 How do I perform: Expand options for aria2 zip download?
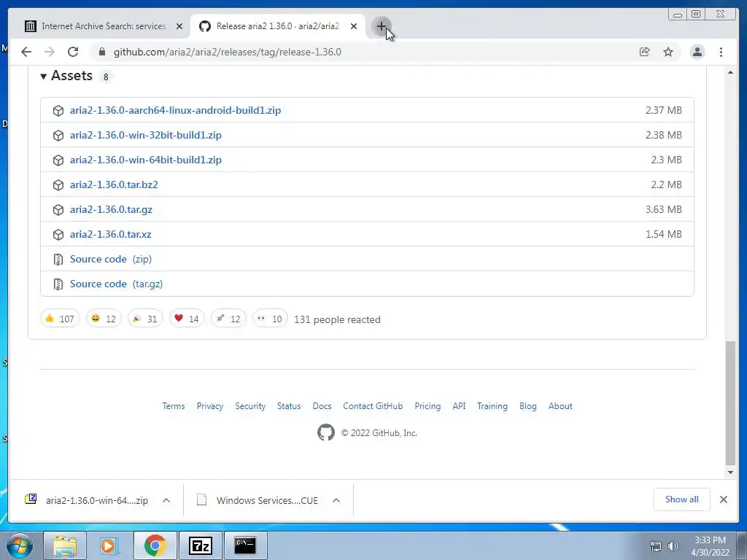(166, 500)
